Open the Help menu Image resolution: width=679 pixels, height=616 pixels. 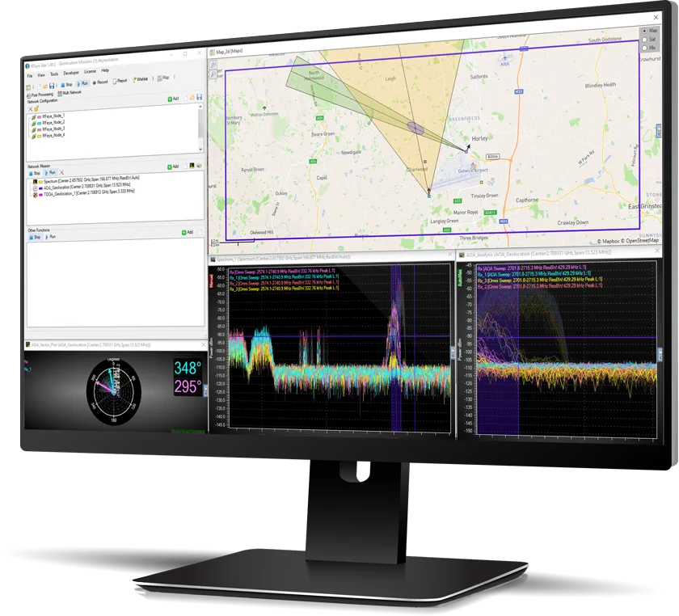tap(105, 70)
